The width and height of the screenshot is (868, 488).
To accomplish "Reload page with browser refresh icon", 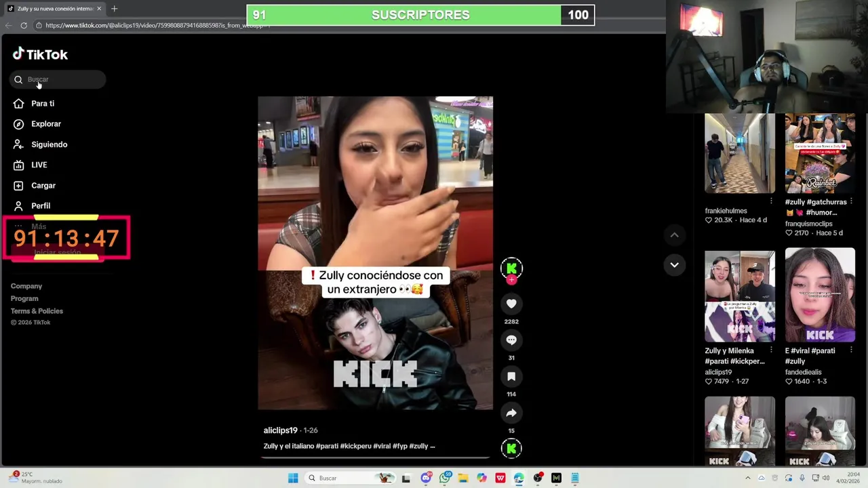I will point(24,25).
